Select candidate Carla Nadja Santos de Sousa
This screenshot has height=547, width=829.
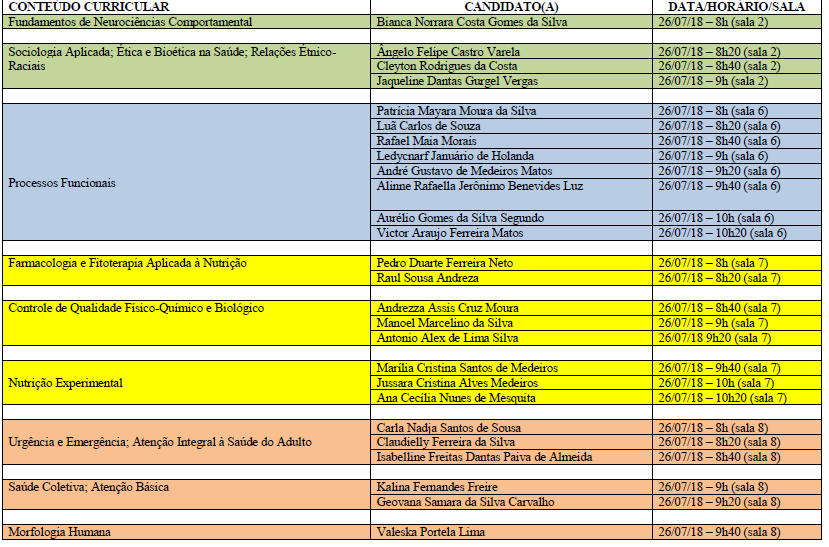coord(511,427)
